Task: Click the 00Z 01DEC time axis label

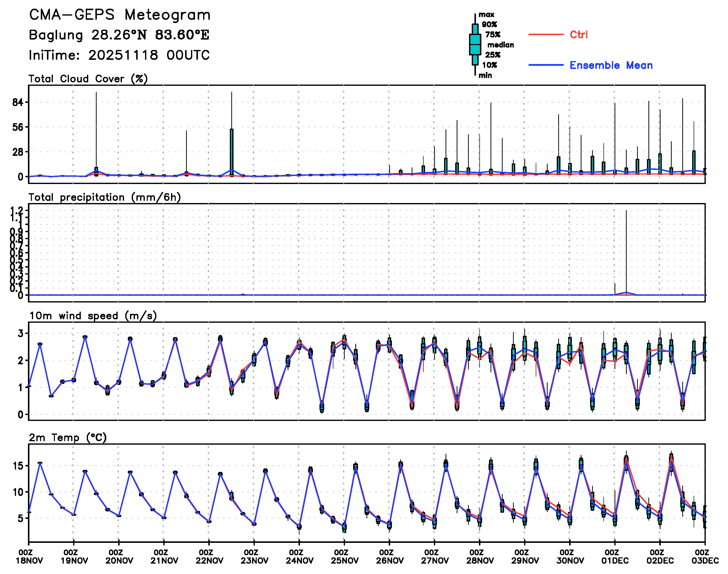Action: (615, 556)
